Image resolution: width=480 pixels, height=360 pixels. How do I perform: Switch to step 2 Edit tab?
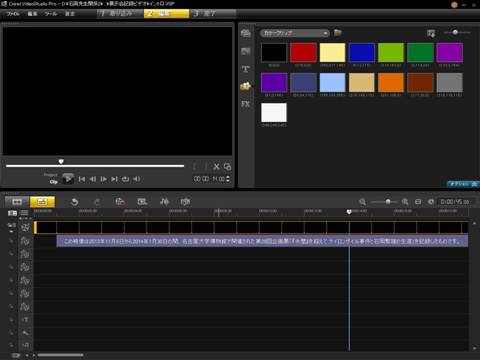(x=166, y=14)
